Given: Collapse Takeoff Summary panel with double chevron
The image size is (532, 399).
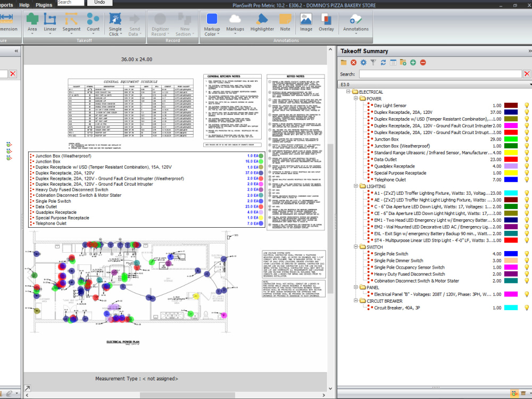Looking at the screenshot, I should pos(530,51).
